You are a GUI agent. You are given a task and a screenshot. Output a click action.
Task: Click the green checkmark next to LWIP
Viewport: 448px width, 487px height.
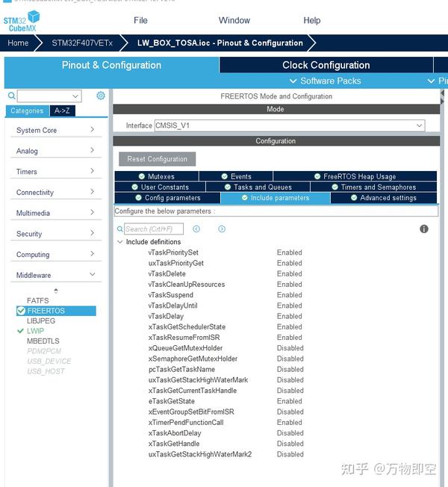[20, 331]
